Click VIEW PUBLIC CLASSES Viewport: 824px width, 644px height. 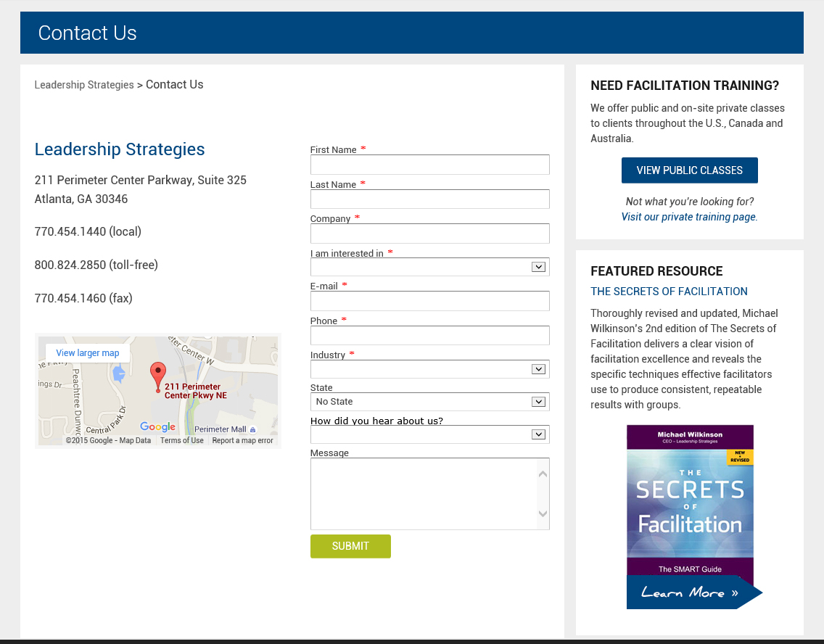point(689,170)
